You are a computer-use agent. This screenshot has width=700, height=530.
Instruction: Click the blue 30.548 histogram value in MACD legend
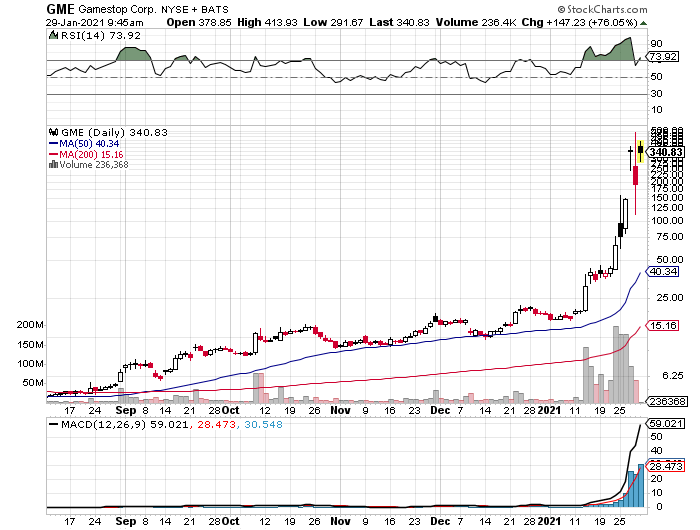[x=263, y=425]
